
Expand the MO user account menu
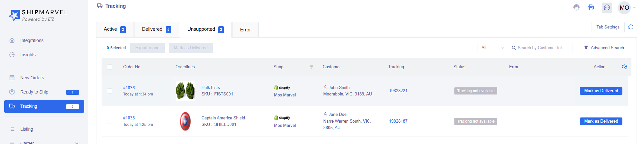tap(627, 8)
